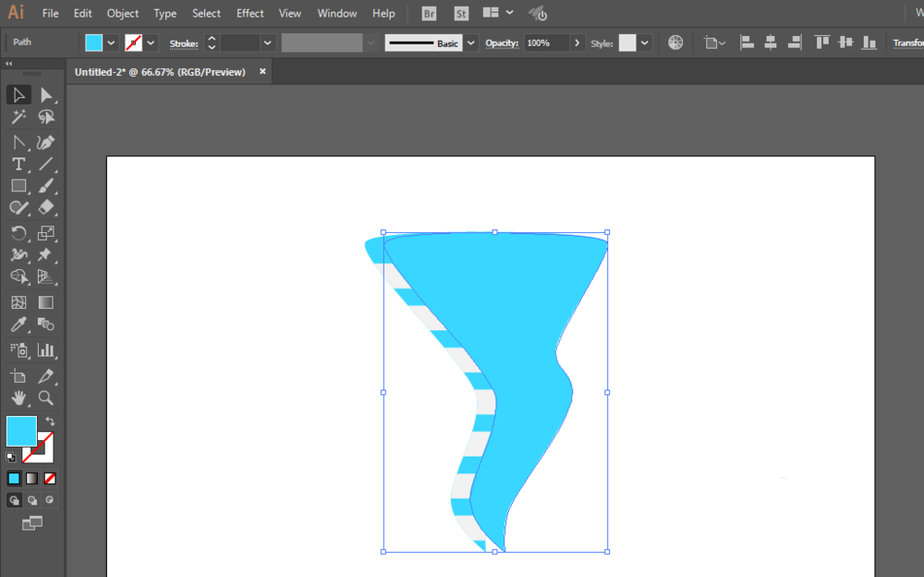Select the Rectangle tool
The image size is (924, 577).
[18, 186]
